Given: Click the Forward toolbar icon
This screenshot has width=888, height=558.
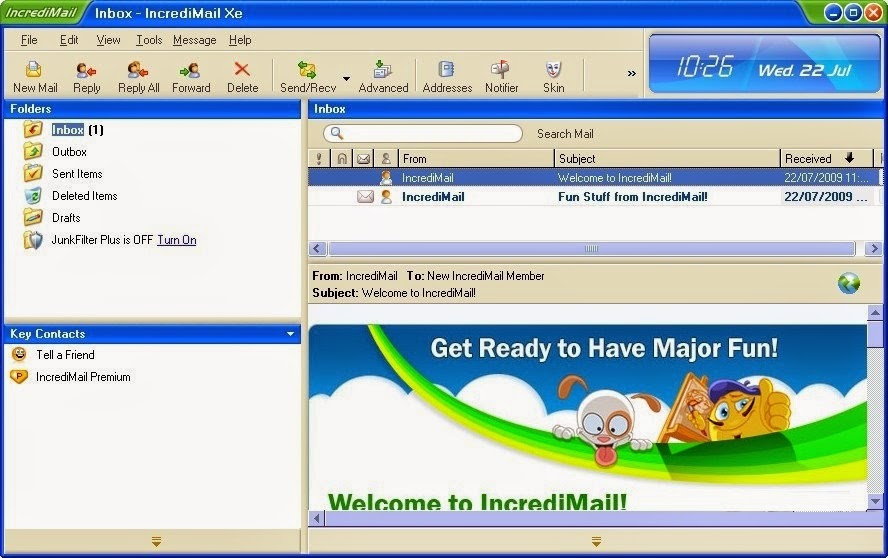Looking at the screenshot, I should (190, 70).
